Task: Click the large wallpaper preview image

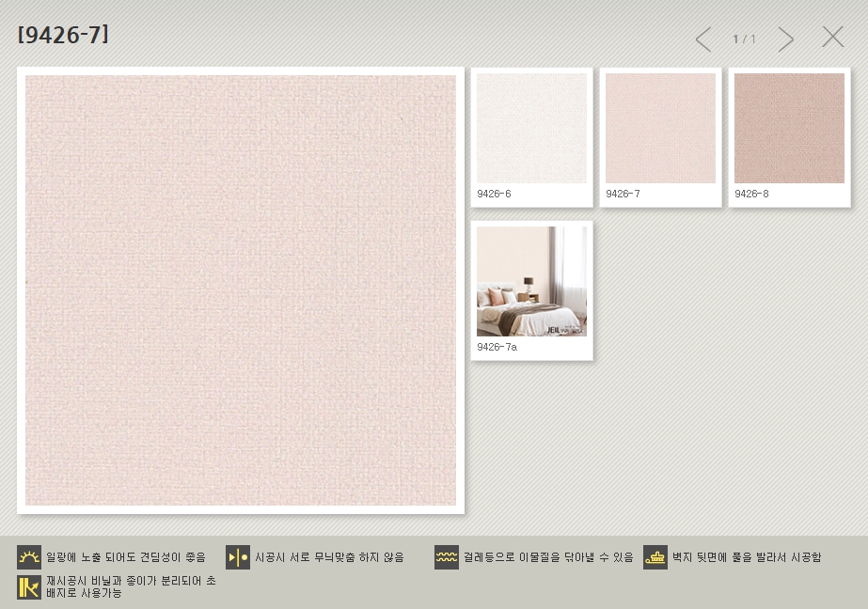Action: coord(241,290)
